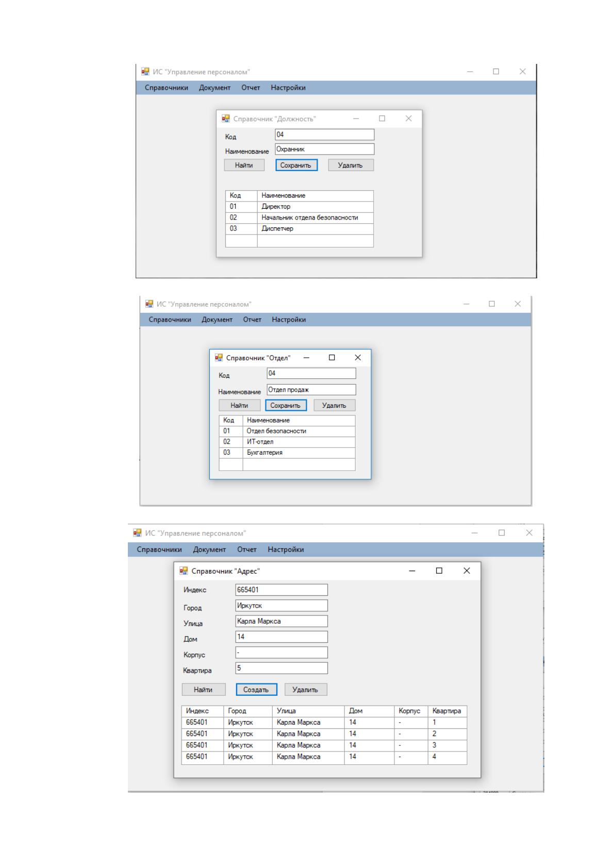614x868 pixels.
Task: Open Настройки menu in the bottom window
Action: tap(286, 549)
